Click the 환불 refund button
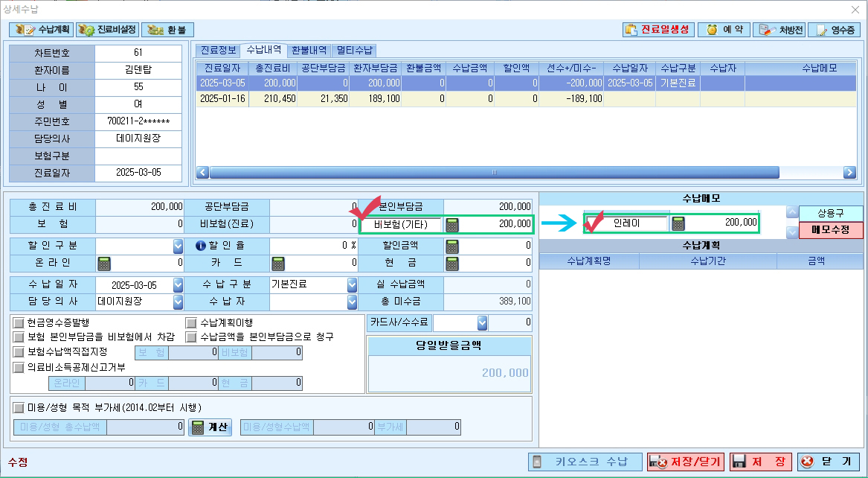The image size is (868, 478). pos(168,29)
